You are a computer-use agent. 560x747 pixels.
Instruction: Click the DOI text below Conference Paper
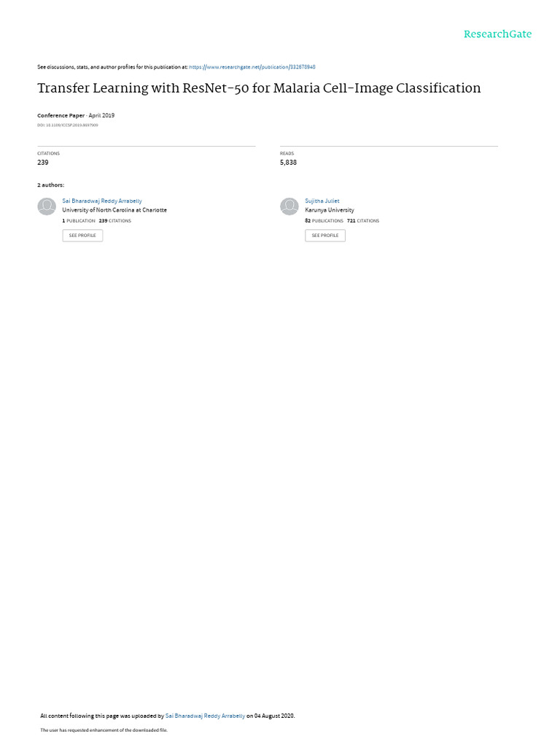pos(68,125)
